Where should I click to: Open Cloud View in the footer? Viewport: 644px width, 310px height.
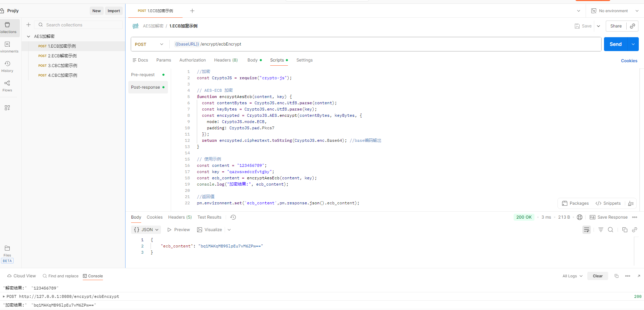click(x=22, y=276)
